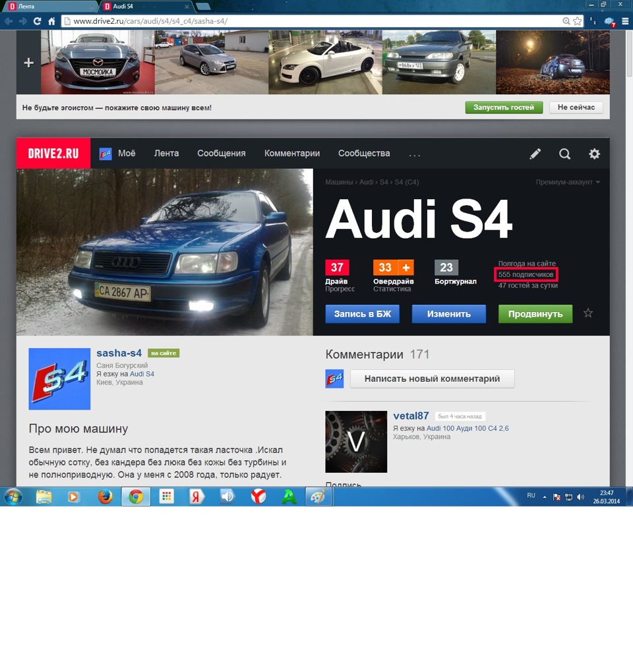The width and height of the screenshot is (633, 672).
Task: Open Firefox from the taskbar
Action: tap(105, 497)
